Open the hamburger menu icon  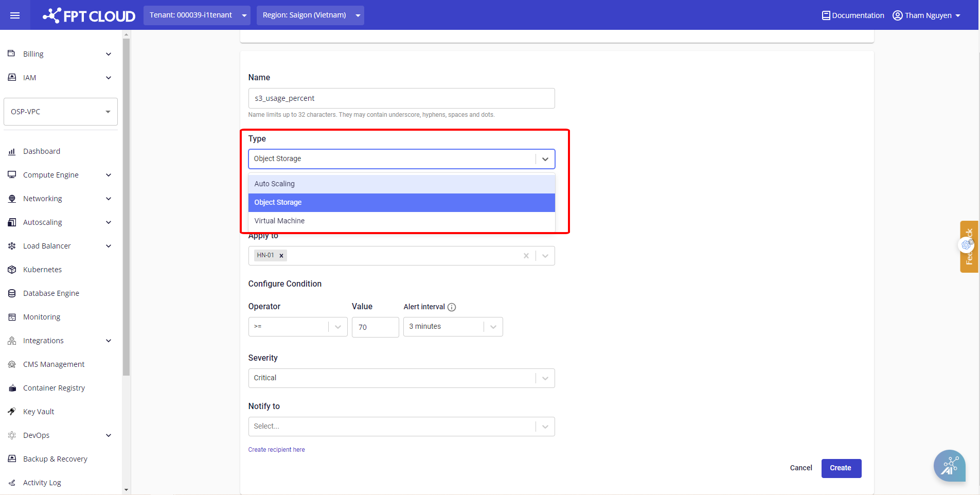pos(15,15)
